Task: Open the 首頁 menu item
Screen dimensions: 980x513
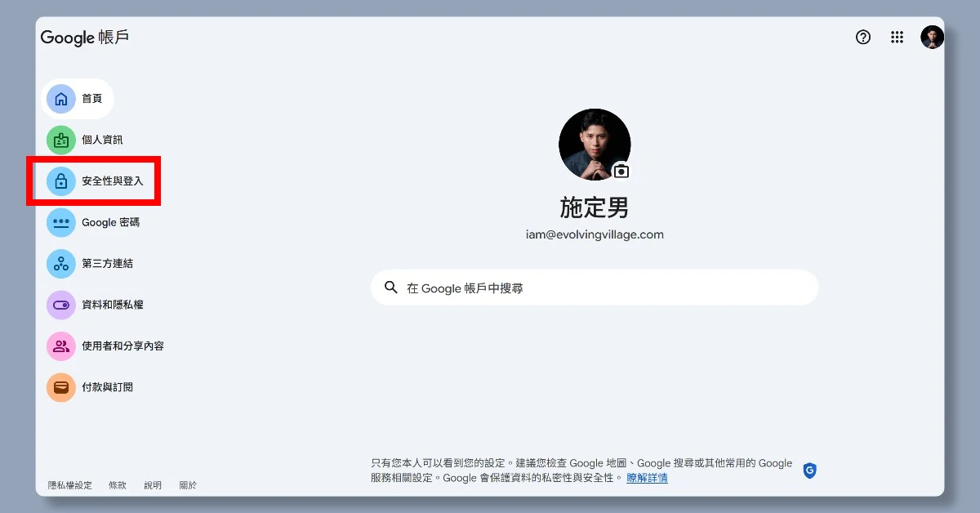Action: pyautogui.click(x=78, y=99)
